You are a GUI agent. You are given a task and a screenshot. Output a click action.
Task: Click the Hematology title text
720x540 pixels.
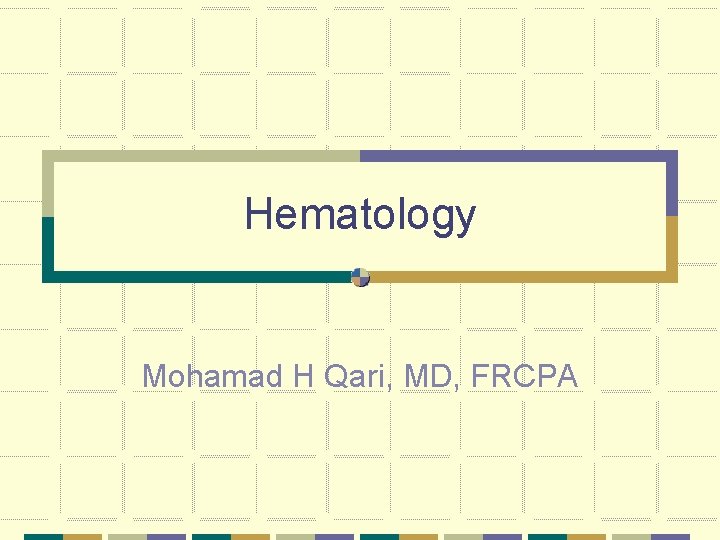pyautogui.click(x=360, y=214)
